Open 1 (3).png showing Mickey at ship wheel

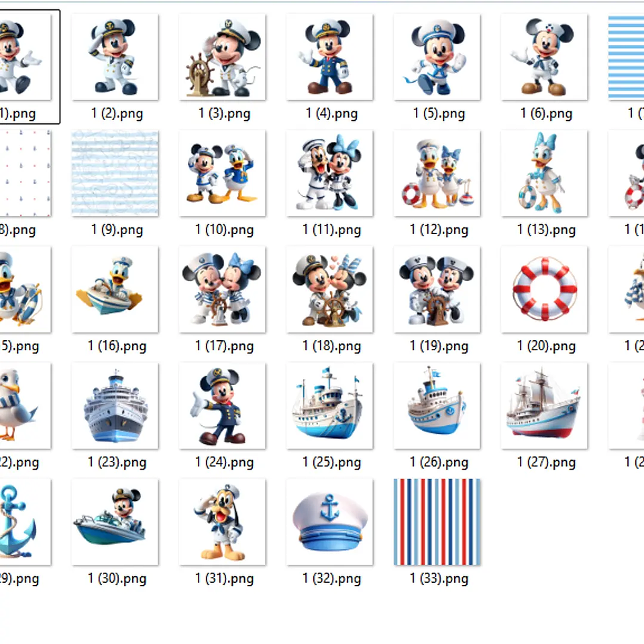(223, 57)
